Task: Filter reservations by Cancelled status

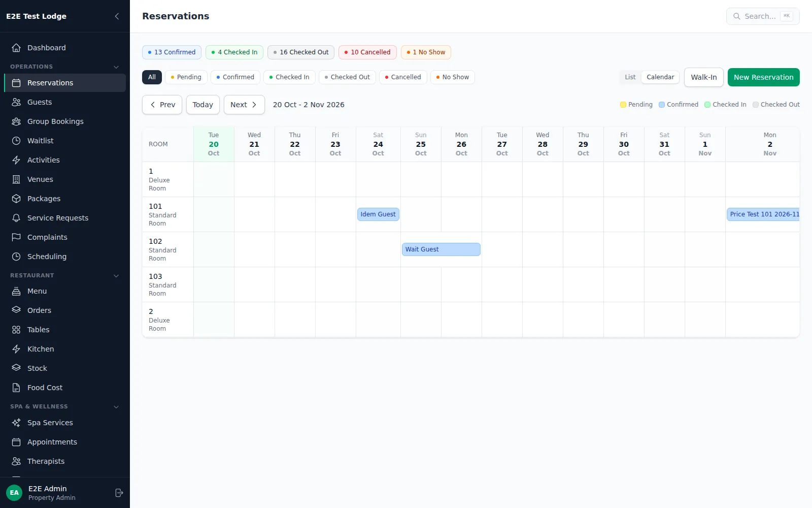Action: pos(403,77)
